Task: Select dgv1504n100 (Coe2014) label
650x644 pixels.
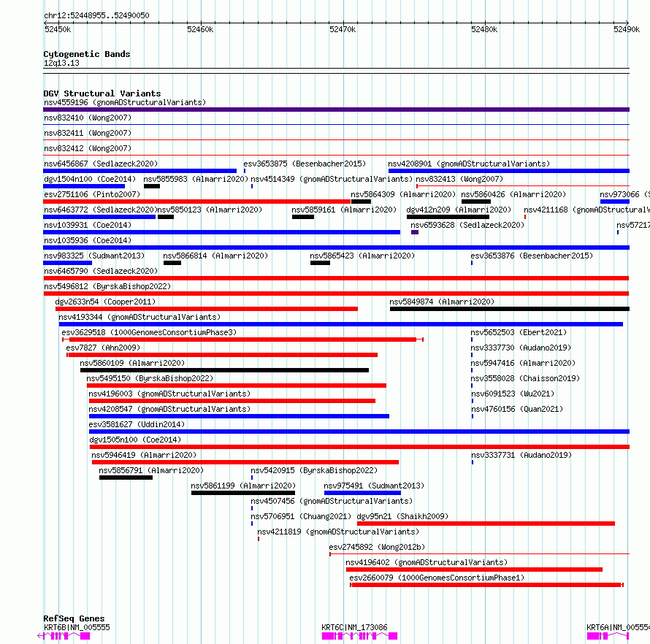Action: click(x=90, y=179)
